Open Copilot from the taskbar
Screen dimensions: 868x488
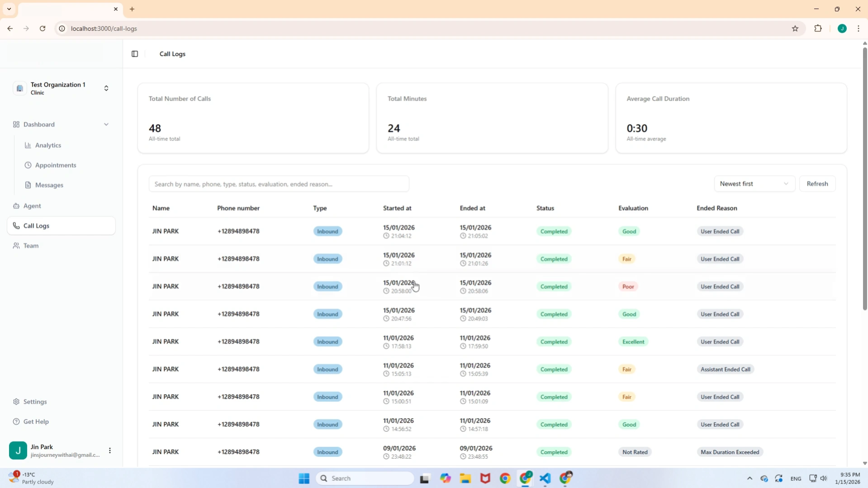click(x=445, y=478)
